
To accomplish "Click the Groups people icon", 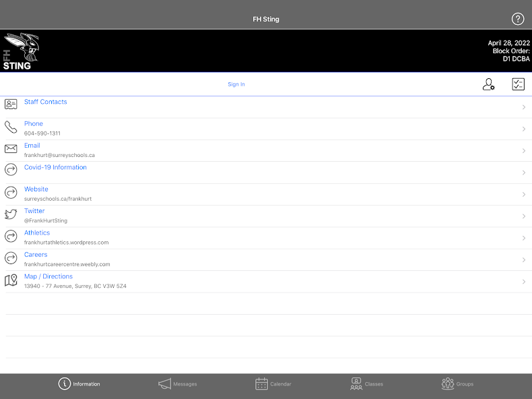I will [448, 383].
